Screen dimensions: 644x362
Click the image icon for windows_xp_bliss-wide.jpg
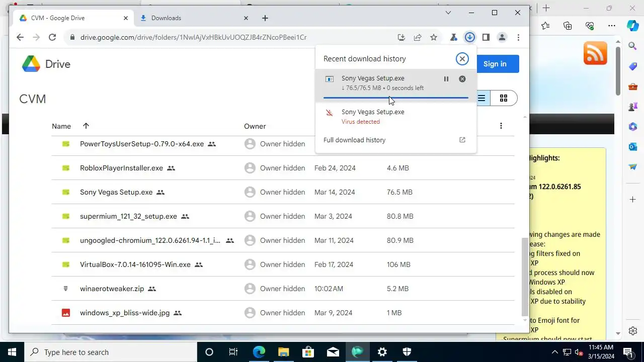[65, 313]
